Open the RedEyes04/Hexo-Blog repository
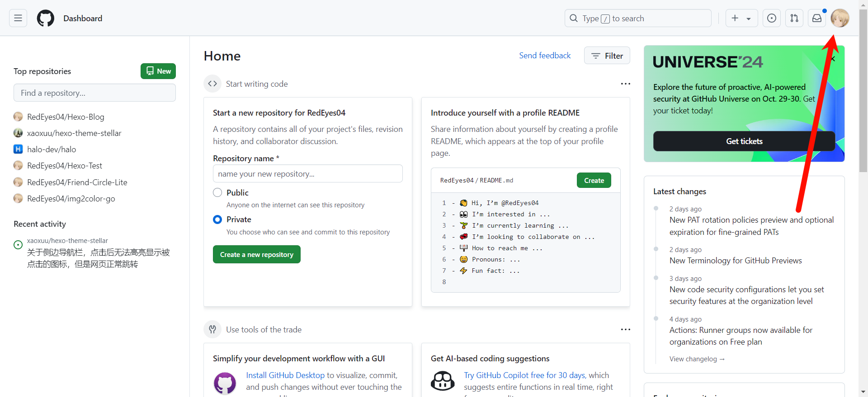Image resolution: width=868 pixels, height=397 pixels. [x=66, y=117]
